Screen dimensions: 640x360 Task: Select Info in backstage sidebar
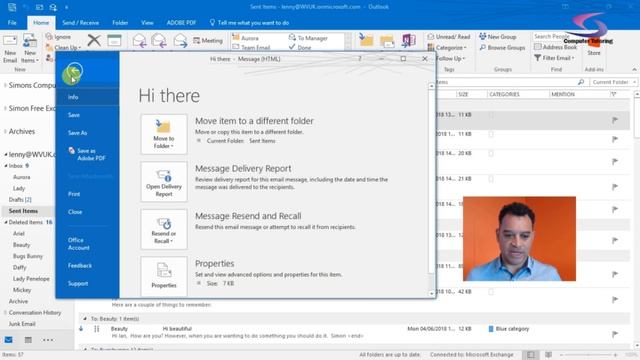[87, 97]
